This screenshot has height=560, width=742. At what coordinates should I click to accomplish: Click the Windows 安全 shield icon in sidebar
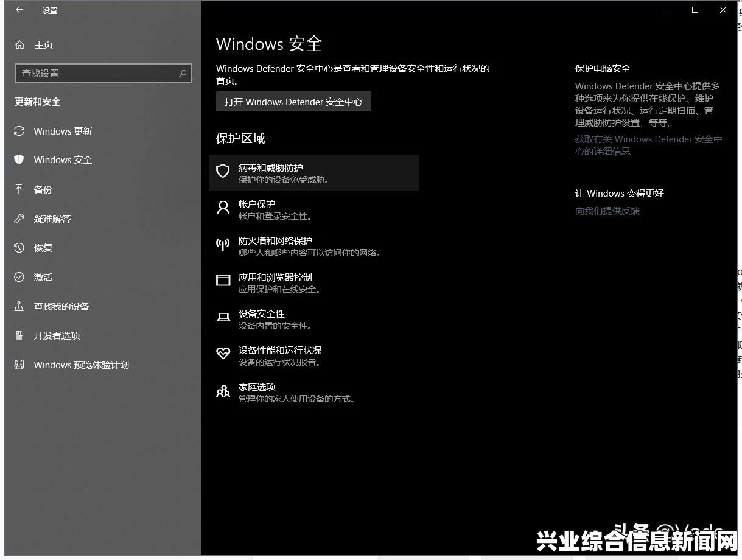click(19, 159)
